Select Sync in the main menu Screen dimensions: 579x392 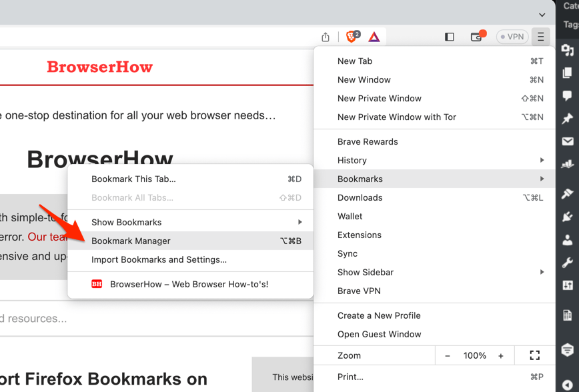click(x=434, y=253)
